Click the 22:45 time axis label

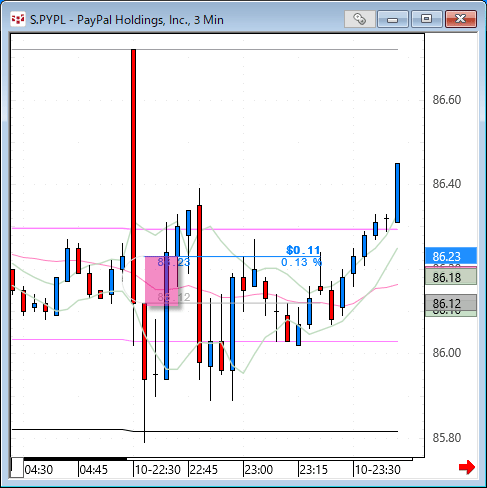[203, 470]
